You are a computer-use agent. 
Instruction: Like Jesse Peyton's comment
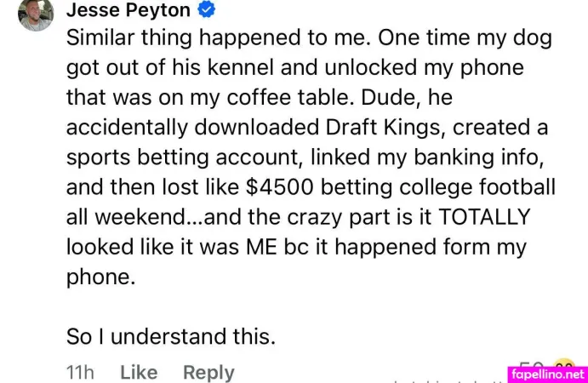pos(139,372)
